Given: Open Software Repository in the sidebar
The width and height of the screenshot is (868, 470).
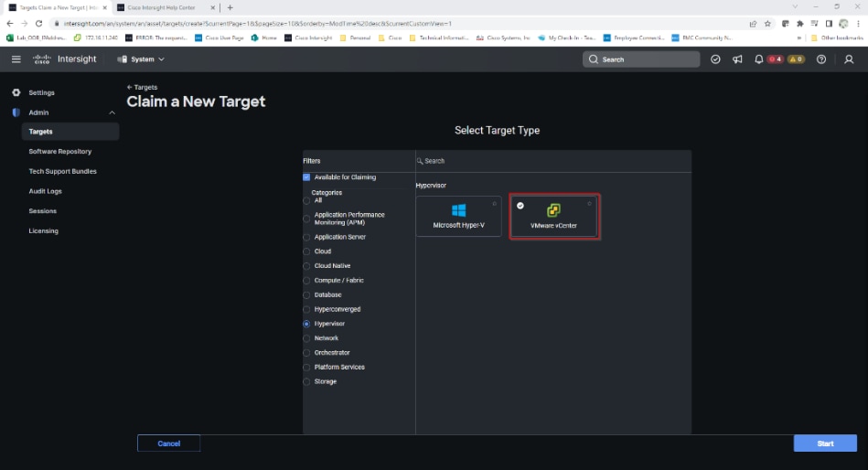Looking at the screenshot, I should [x=59, y=151].
